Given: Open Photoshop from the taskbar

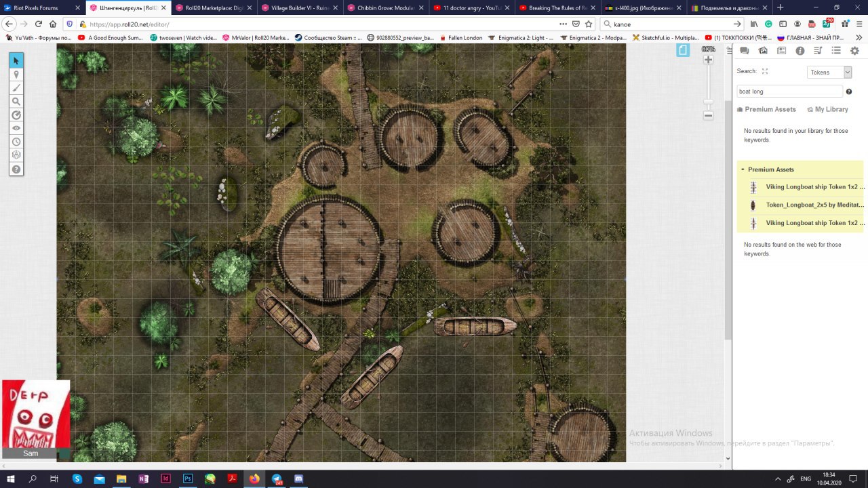Looking at the screenshot, I should click(x=188, y=479).
